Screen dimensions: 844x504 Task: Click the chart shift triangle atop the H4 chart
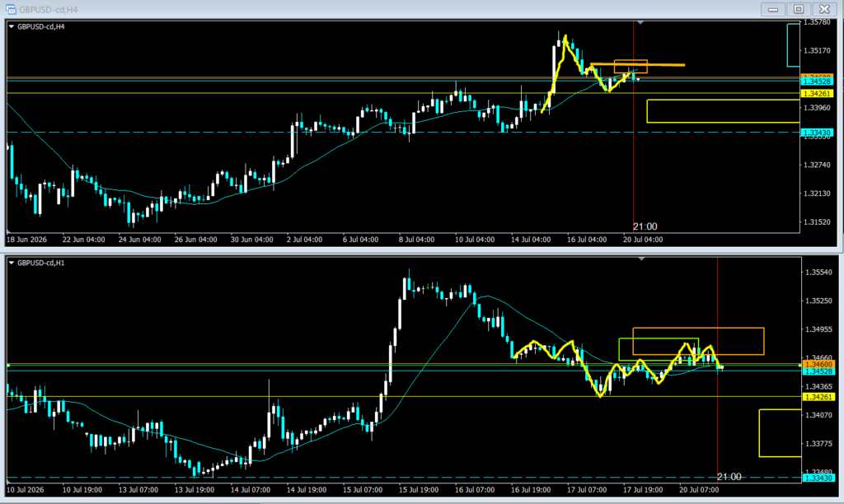[640, 22]
